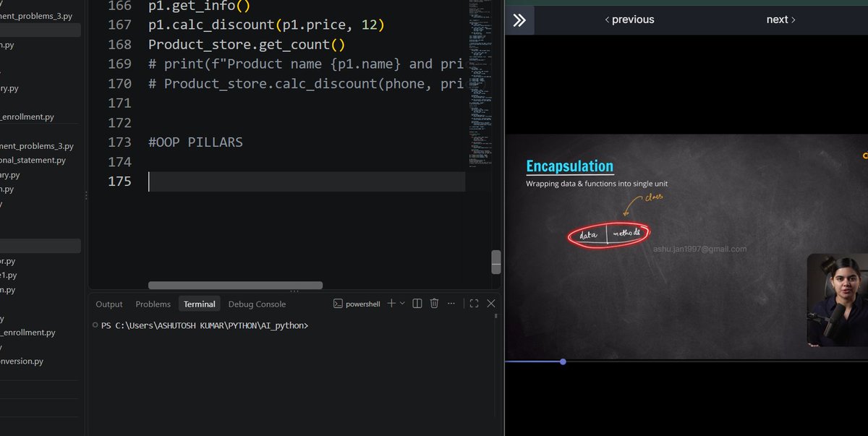Place cursor on empty line 175
The height and width of the screenshot is (436, 868).
[x=307, y=181]
